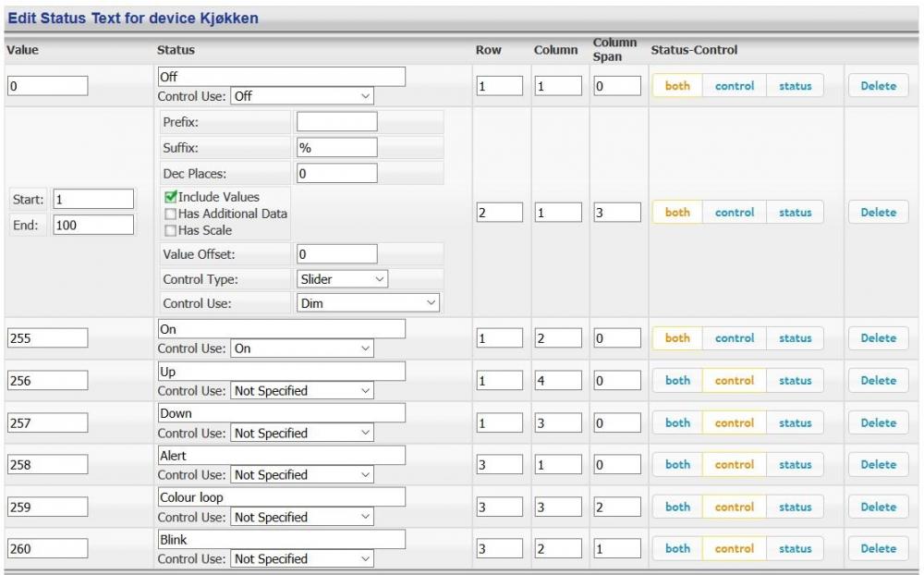Check the Has Scale checkbox
The image size is (924, 575).
click(170, 230)
